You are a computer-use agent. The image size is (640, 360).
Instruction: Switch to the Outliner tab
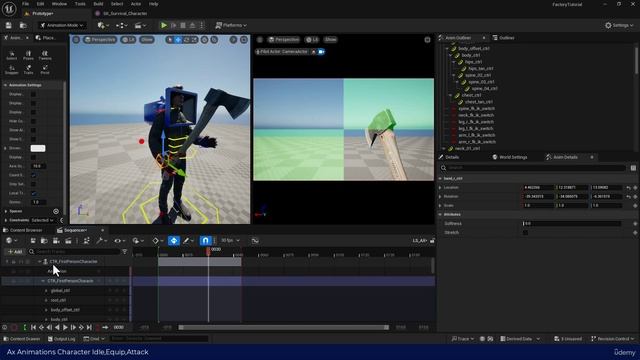click(504, 38)
